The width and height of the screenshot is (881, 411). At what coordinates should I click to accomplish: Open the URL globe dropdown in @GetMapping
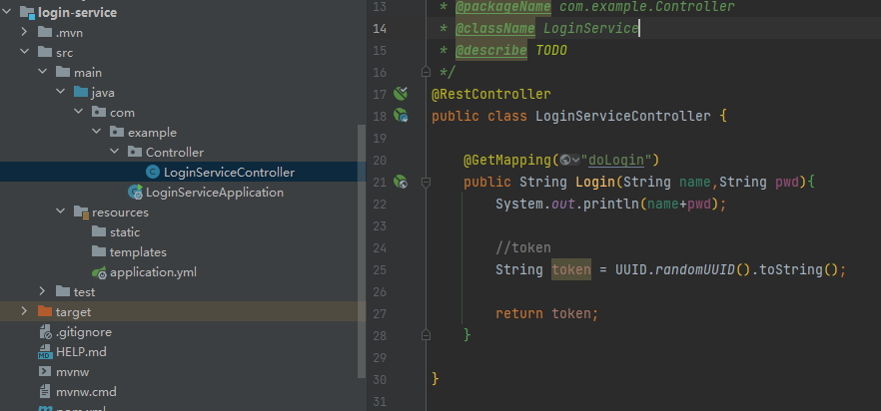click(x=570, y=160)
